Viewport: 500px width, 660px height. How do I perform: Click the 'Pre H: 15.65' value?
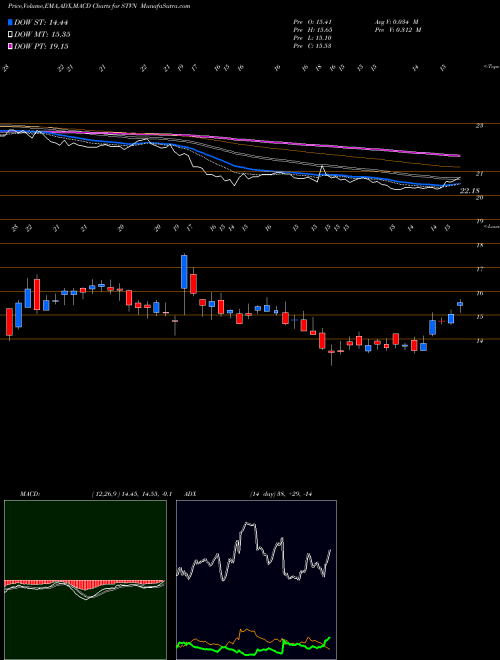tap(313, 30)
